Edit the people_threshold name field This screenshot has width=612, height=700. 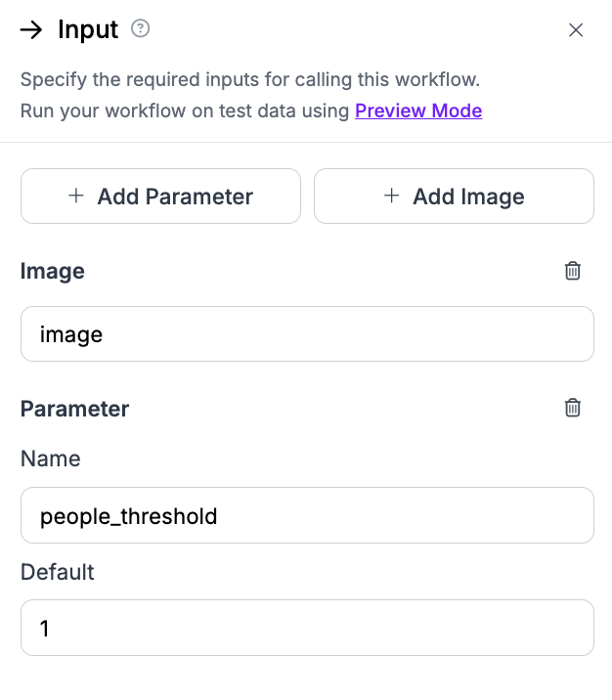[x=307, y=515]
